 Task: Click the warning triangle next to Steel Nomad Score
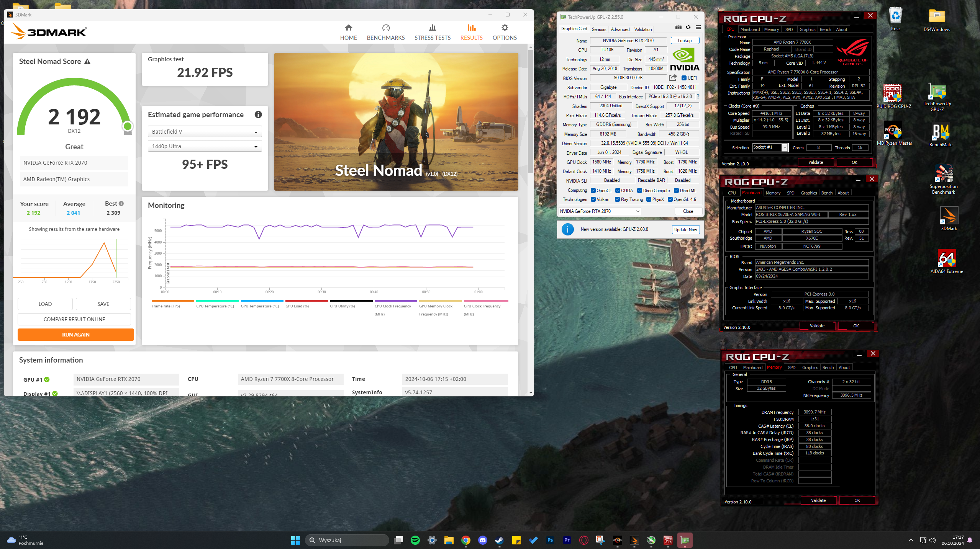click(x=87, y=61)
